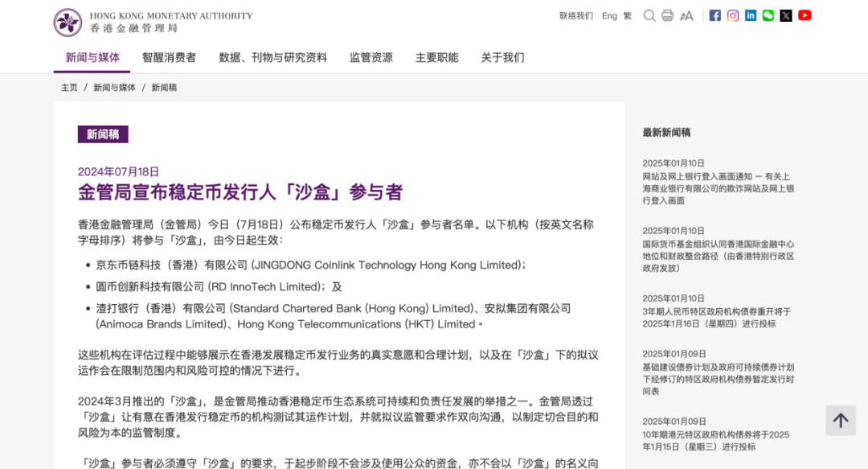
Task: Click the 联络我们 link
Action: [x=576, y=15]
